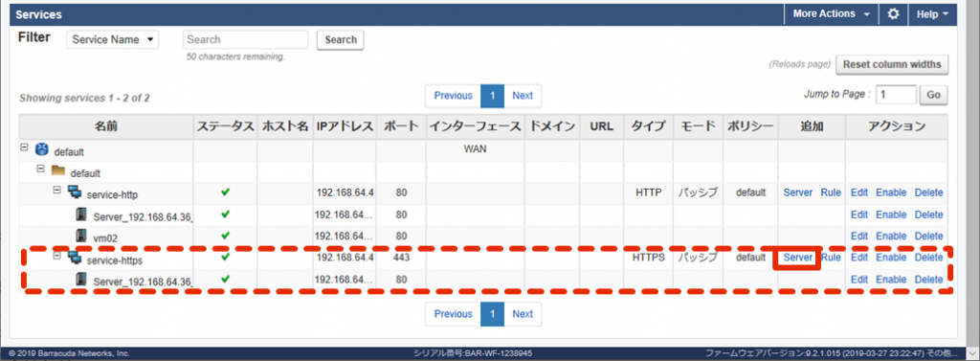Click Delete link for vm02
Viewport: 980px width, 361px height.
(x=928, y=236)
